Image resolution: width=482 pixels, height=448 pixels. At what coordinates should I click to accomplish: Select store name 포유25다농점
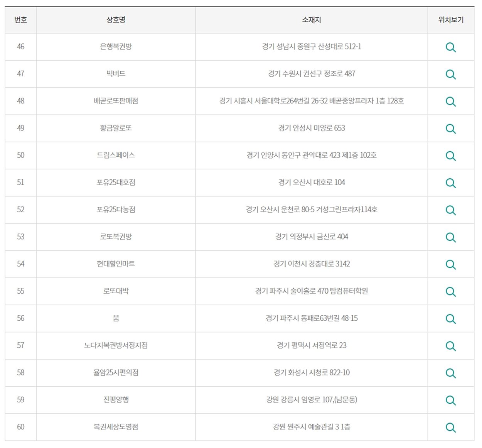[x=116, y=209]
